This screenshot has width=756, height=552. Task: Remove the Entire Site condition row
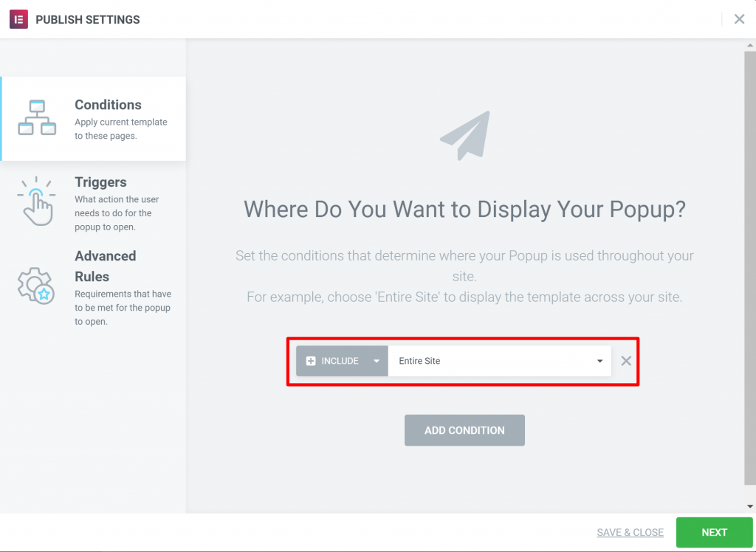click(626, 361)
